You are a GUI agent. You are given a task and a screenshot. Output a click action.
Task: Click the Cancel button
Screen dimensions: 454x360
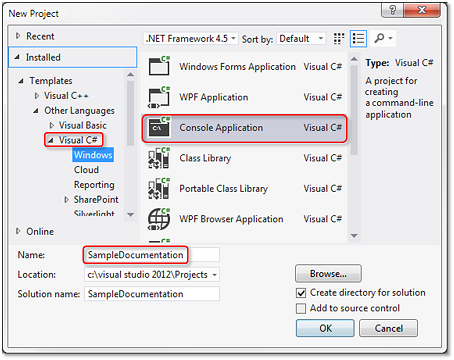coord(388,328)
